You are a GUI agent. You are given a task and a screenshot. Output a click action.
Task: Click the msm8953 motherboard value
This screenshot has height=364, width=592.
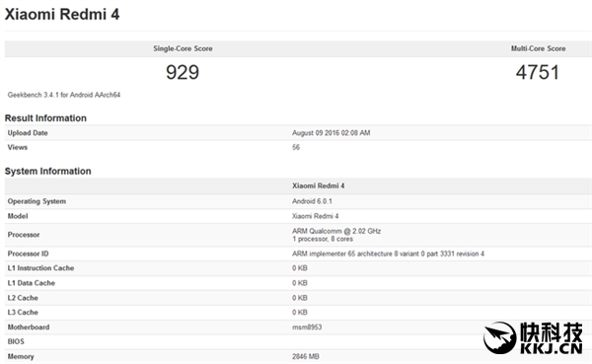[x=307, y=327]
